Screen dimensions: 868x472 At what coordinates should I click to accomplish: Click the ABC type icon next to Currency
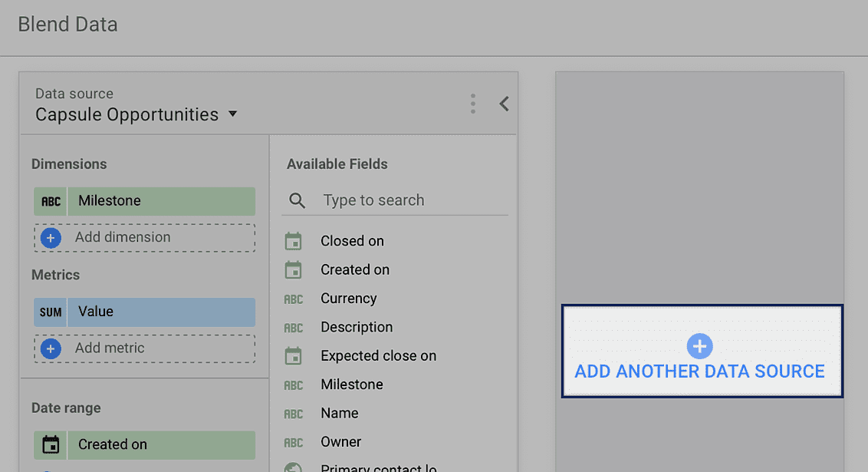294,299
